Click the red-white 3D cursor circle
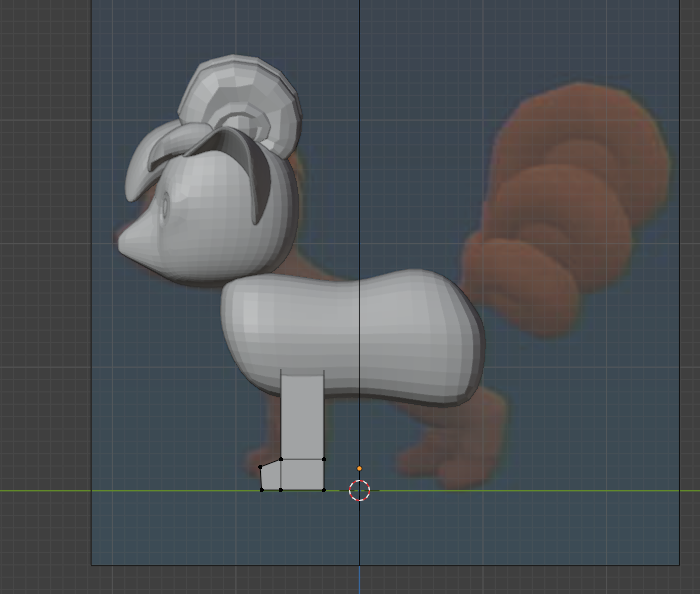Image resolution: width=700 pixels, height=594 pixels. click(359, 490)
